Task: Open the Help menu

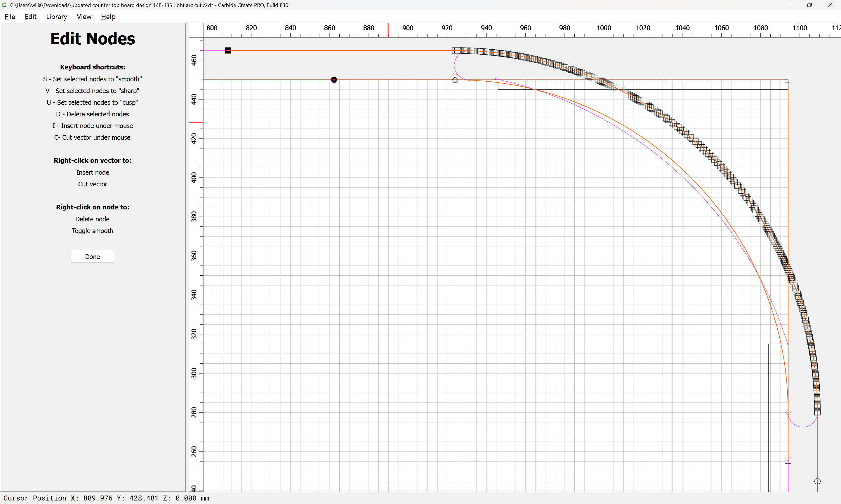Action: 108,17
